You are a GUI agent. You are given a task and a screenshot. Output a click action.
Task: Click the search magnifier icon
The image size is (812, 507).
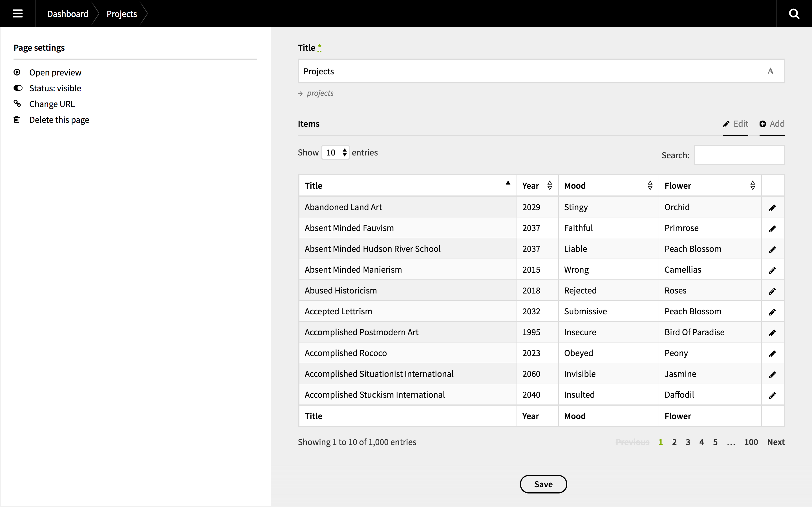tap(794, 14)
